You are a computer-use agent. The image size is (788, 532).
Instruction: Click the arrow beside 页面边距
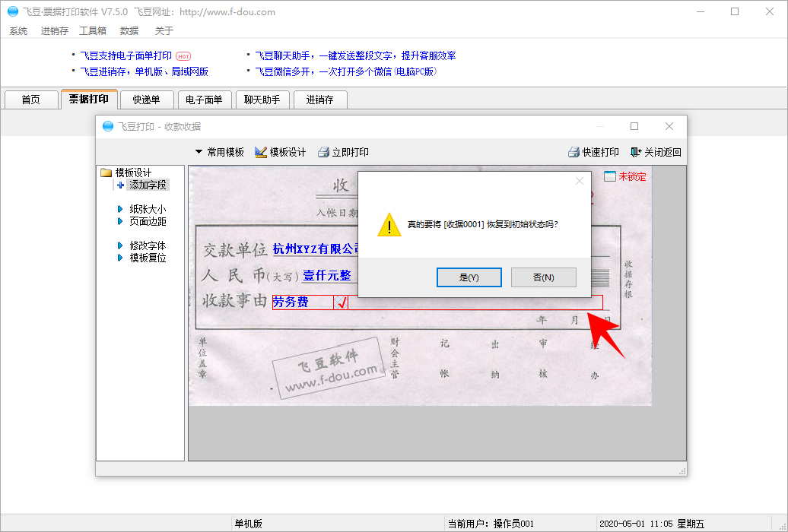(119, 221)
